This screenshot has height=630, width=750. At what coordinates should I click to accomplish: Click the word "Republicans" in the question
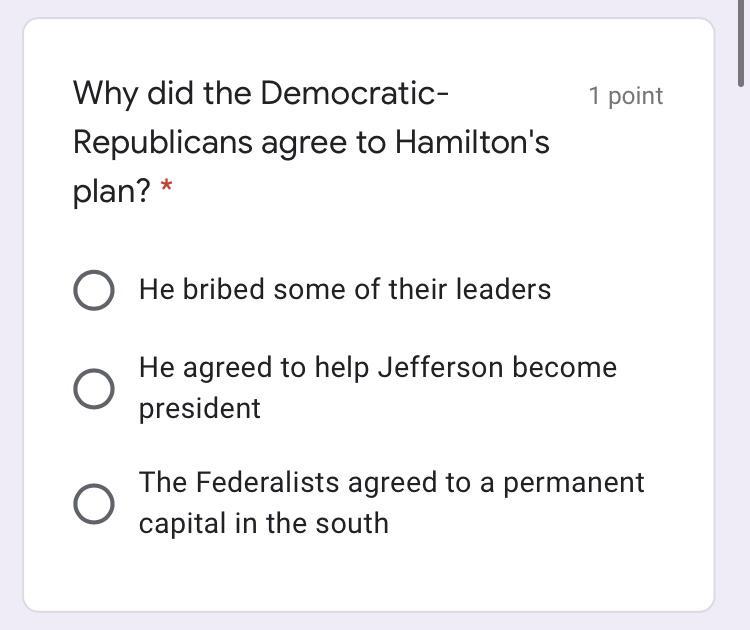163,142
